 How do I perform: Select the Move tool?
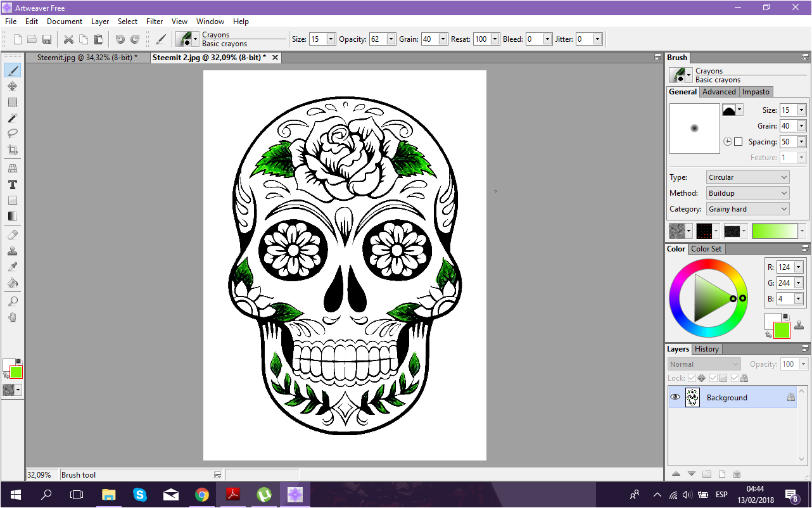click(x=12, y=86)
